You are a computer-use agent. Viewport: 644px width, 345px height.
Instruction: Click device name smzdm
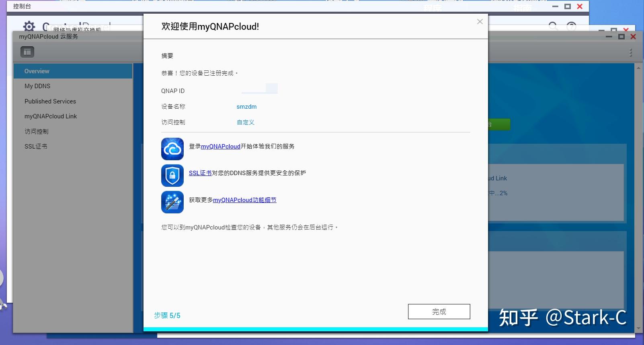pyautogui.click(x=246, y=107)
